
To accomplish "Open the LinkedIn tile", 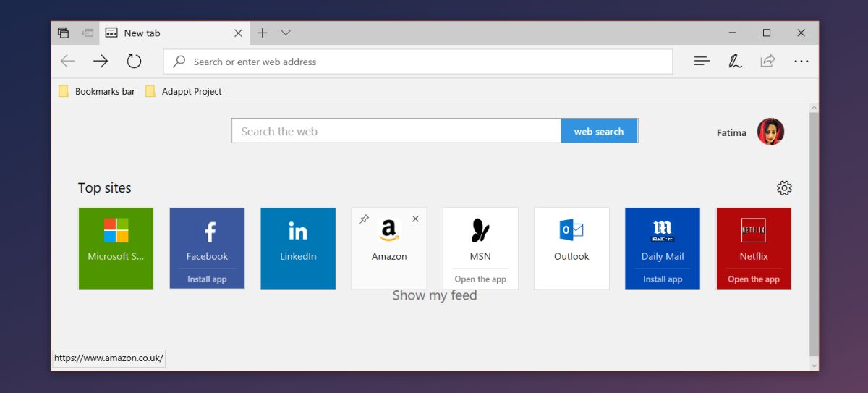I will tap(298, 248).
